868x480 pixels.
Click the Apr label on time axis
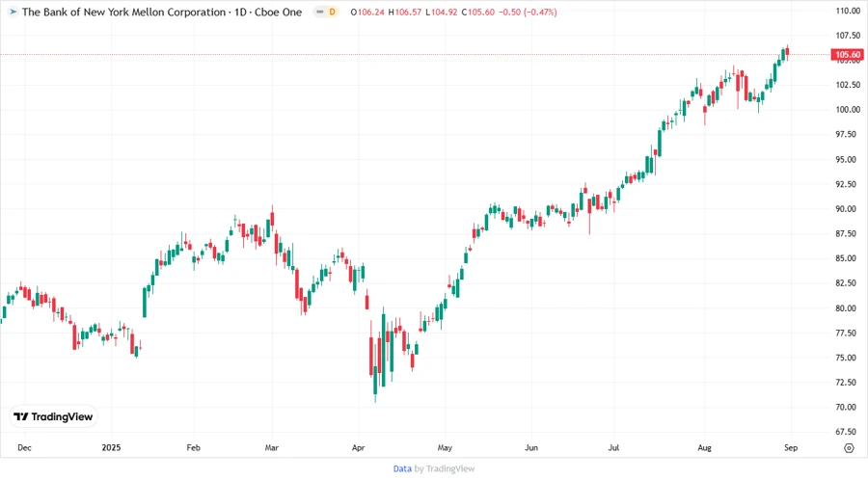(x=358, y=447)
